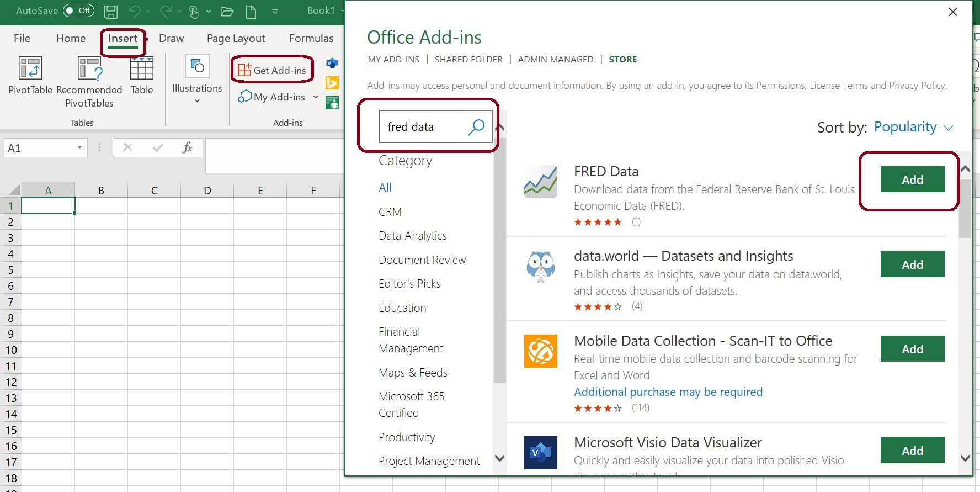Select the All category
The height and width of the screenshot is (492, 980).
385,188
